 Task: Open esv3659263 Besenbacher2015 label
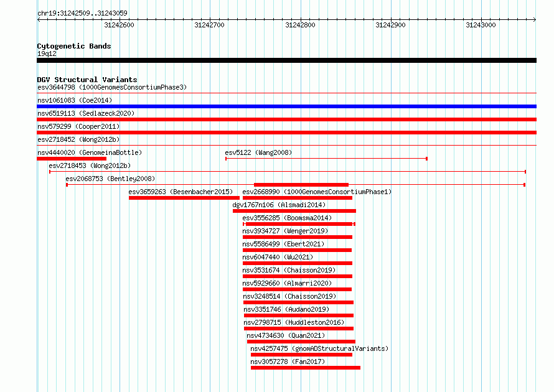tap(181, 192)
